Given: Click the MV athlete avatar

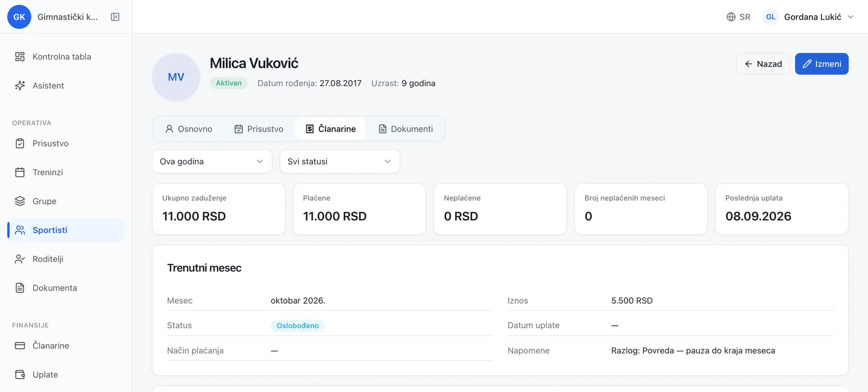Looking at the screenshot, I should tap(176, 77).
